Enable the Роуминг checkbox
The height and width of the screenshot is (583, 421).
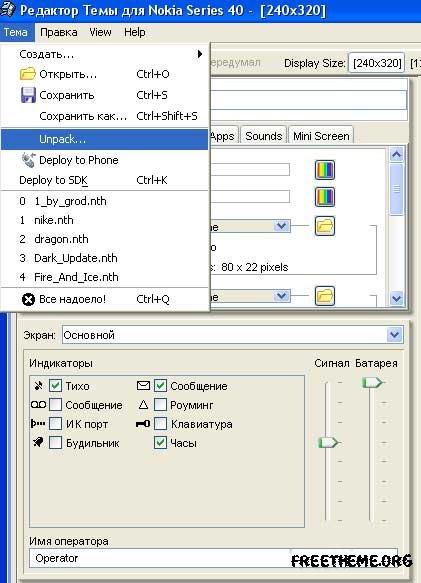(x=160, y=405)
